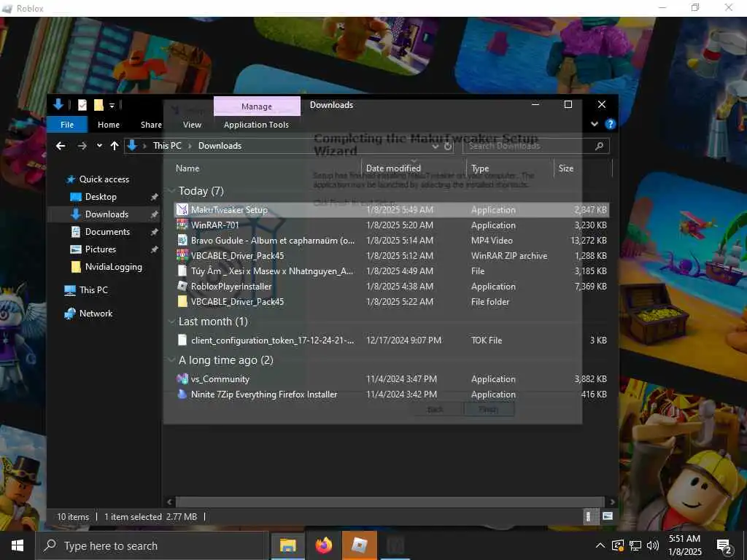Viewport: 747px width, 560px height.
Task: Select Network in the navigation pane
Action: pos(96,314)
